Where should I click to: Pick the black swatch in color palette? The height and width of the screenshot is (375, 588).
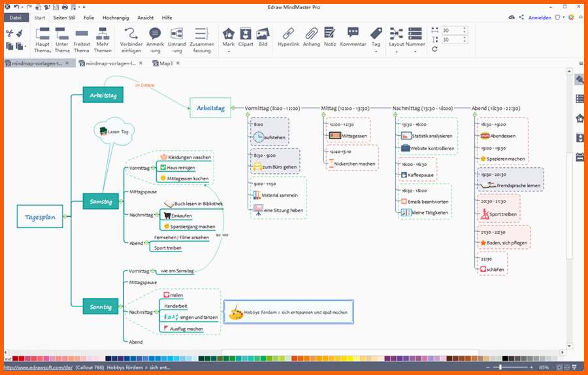click(505, 359)
